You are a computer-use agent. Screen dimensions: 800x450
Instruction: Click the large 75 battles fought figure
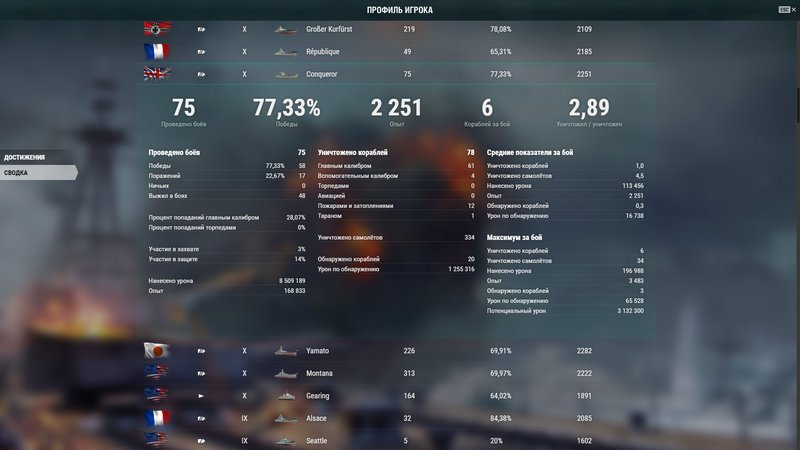point(184,108)
